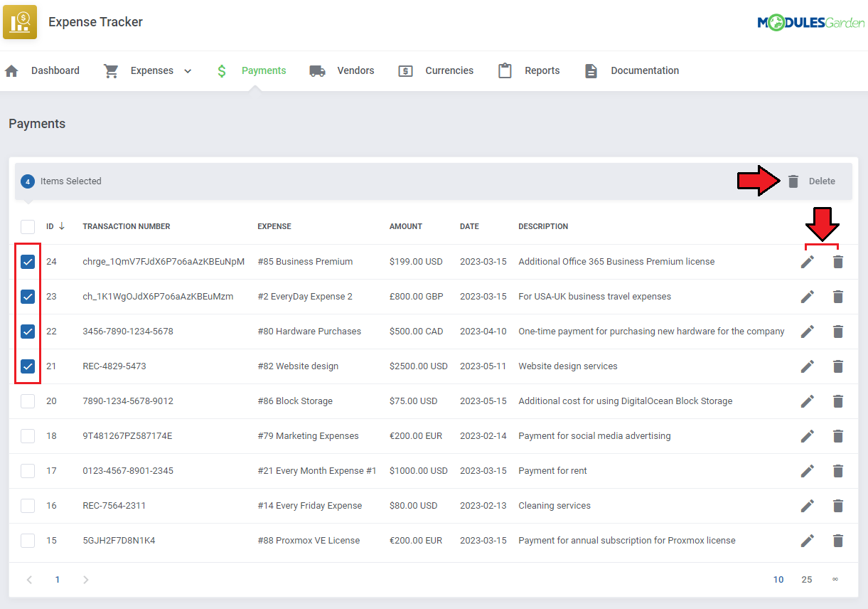Viewport: 868px width, 609px height.
Task: Toggle the select-all header checkbox
Action: coord(28,227)
